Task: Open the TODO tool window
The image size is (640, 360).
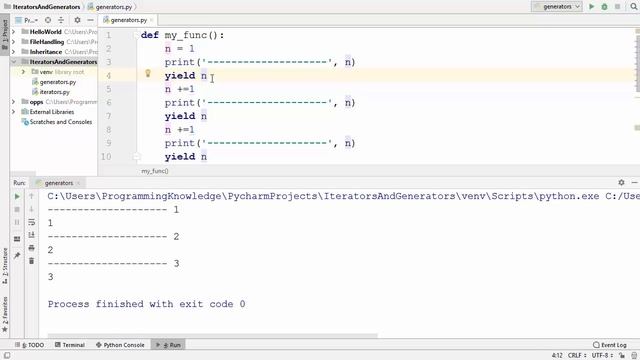Action: 29,345
